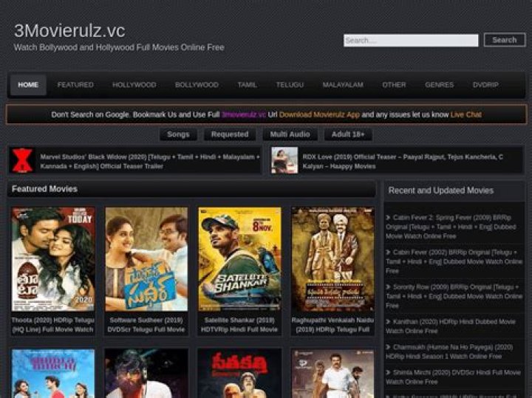Viewport: 532px width, 398px height.
Task: Click the Raghupathi Venkaiah Naidu poster
Action: (332, 259)
